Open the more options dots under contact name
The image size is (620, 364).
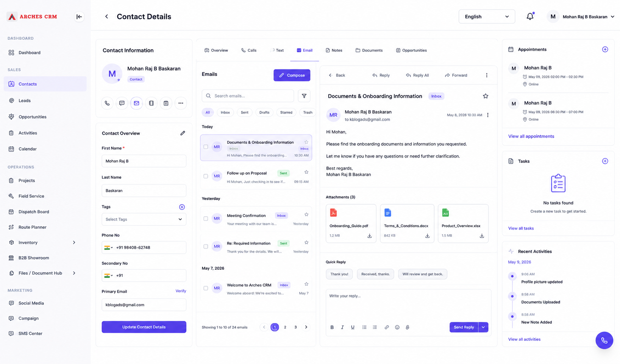click(181, 103)
